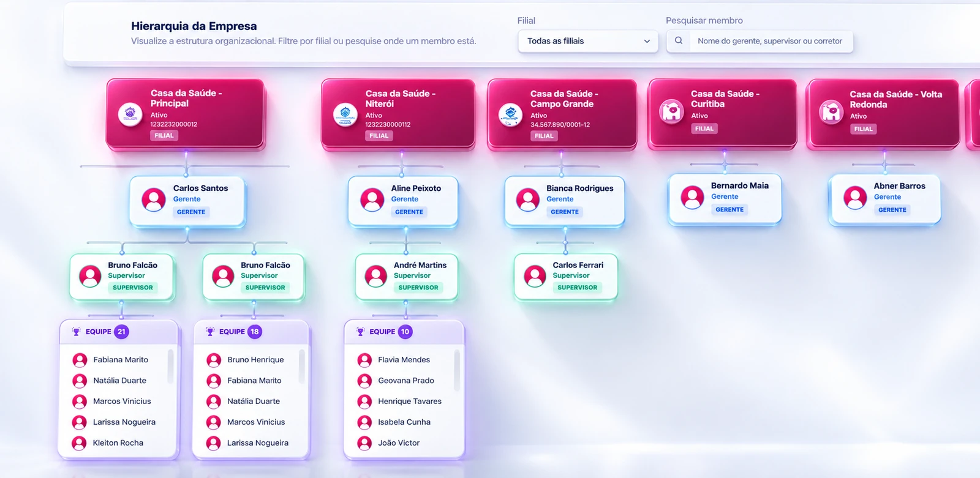Screen dimensions: 980x478
Task: Click the "Bernardo Maia" manager name
Action: (x=740, y=185)
